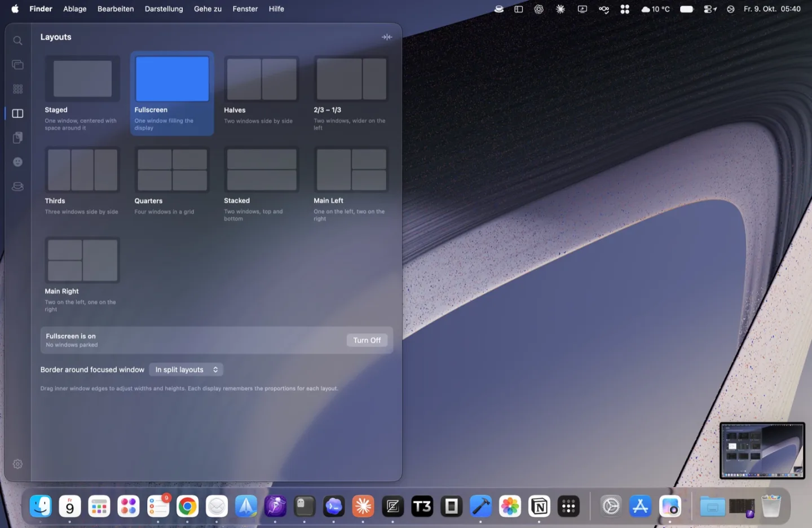The width and height of the screenshot is (812, 528).
Task: Open the stacked tray icon in sidebar
Action: click(17, 186)
